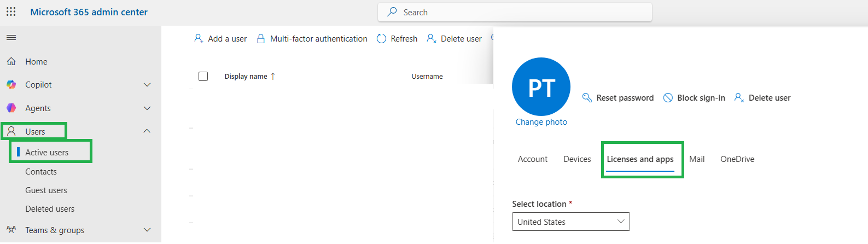Click the Refresh circular arrow icon

pos(381,38)
